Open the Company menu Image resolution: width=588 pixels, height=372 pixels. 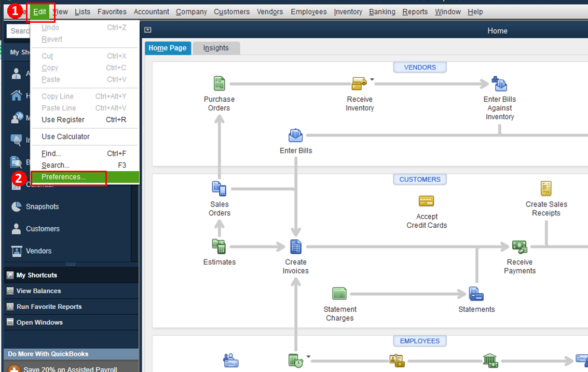click(192, 11)
